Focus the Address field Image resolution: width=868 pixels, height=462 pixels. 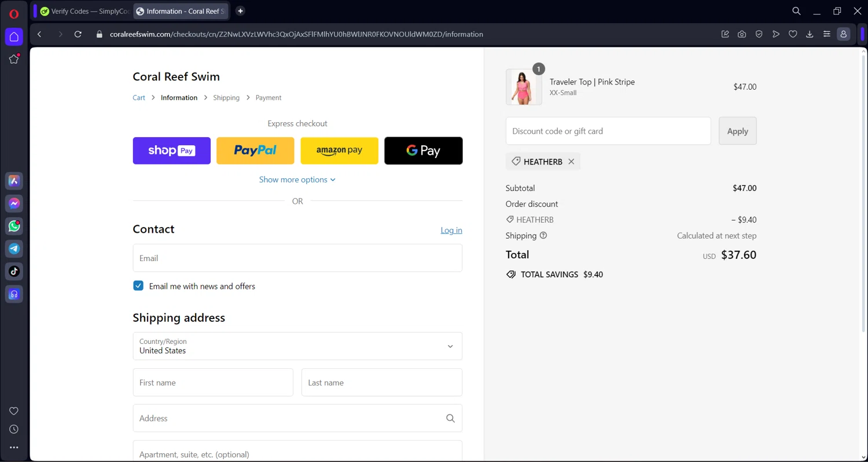click(x=297, y=419)
